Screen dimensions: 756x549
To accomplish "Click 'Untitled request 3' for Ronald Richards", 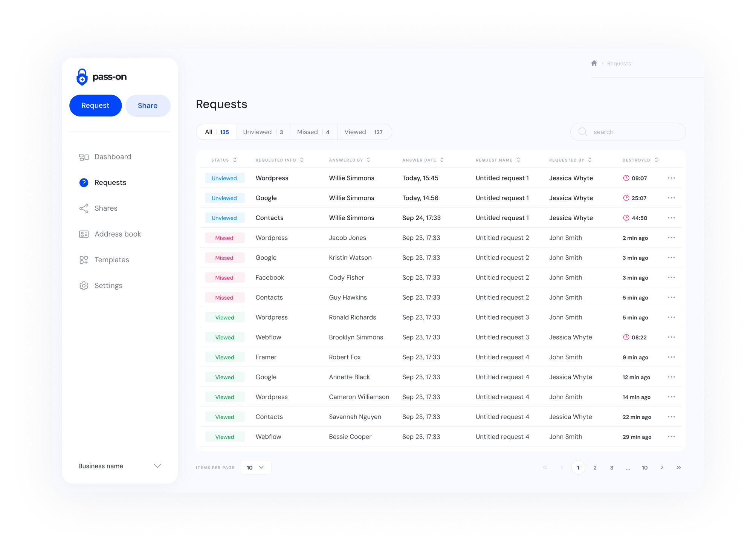I will click(x=502, y=317).
